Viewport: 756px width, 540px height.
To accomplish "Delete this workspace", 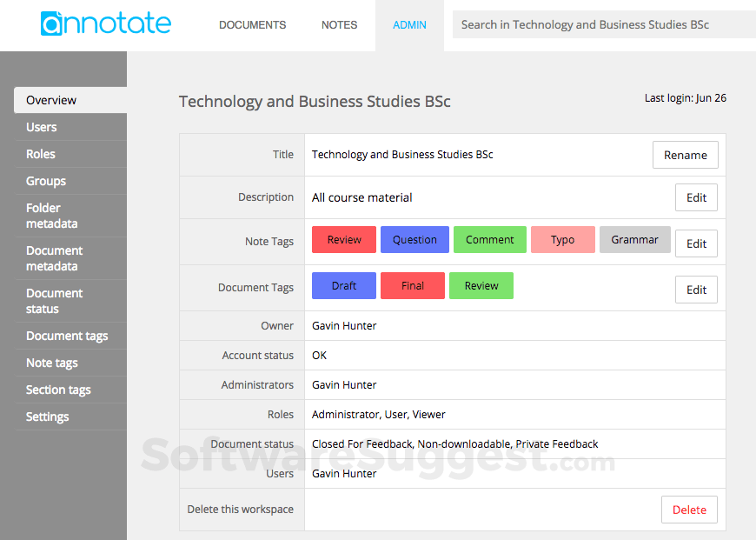I will (x=689, y=510).
